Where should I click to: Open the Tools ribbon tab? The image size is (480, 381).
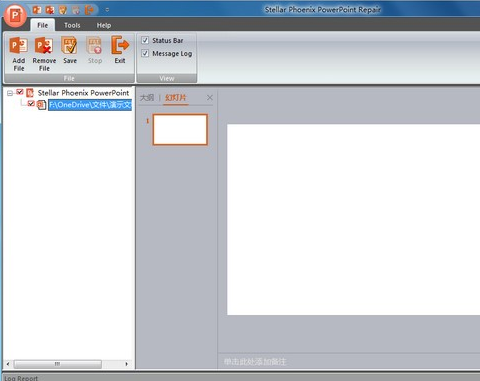coord(72,25)
